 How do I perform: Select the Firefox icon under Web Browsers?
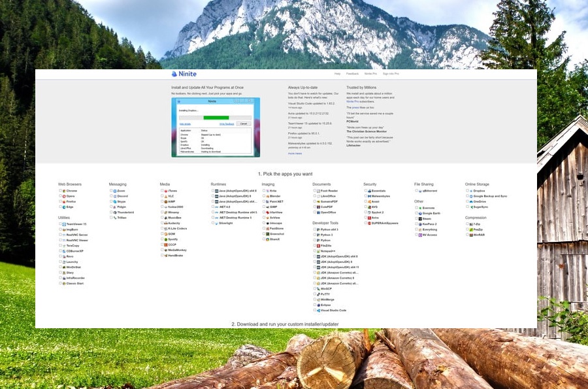point(63,201)
